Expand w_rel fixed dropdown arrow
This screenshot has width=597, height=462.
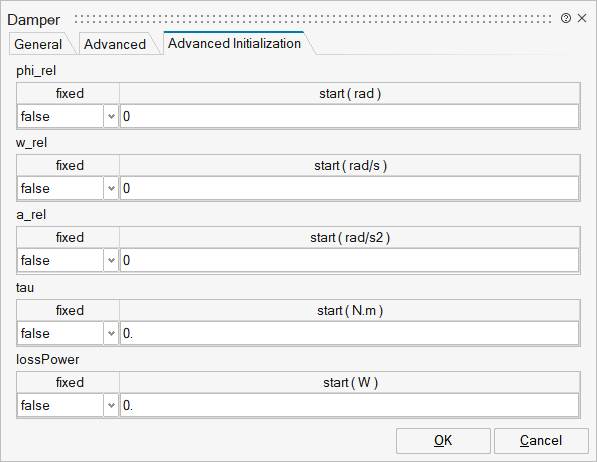coord(111,189)
